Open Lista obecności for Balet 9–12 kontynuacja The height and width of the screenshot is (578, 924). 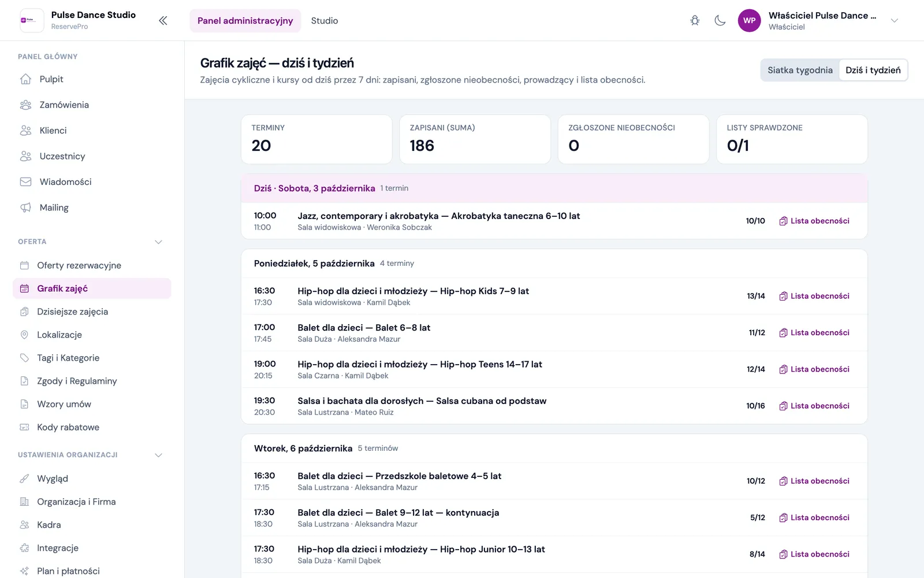coord(814,517)
